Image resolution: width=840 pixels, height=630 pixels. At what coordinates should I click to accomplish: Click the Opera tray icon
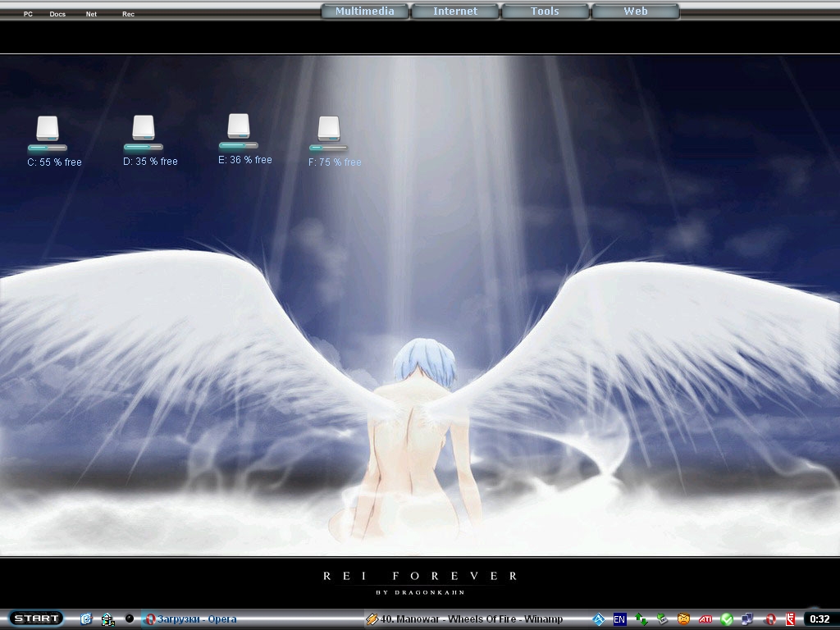point(769,619)
